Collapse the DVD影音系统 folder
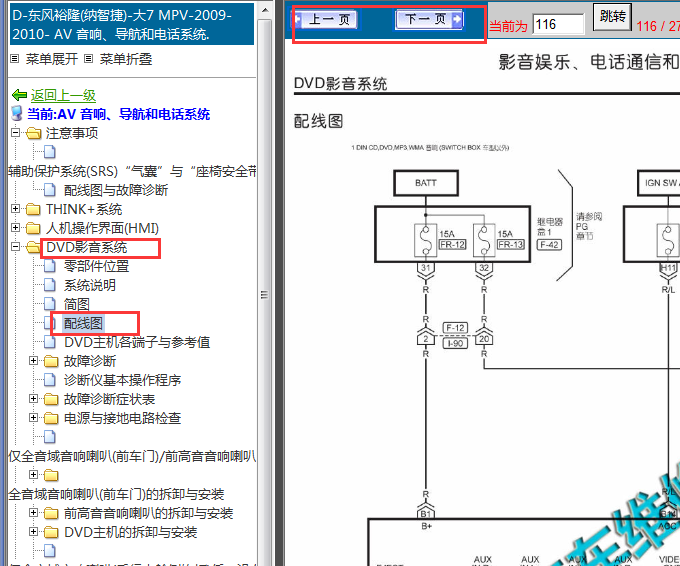This screenshot has height=566, width=680. (15, 247)
